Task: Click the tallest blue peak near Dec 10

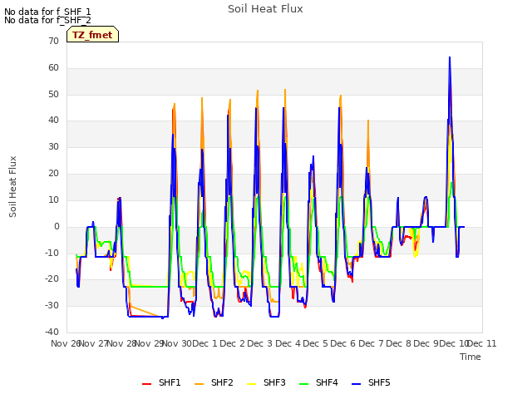Action: point(450,57)
